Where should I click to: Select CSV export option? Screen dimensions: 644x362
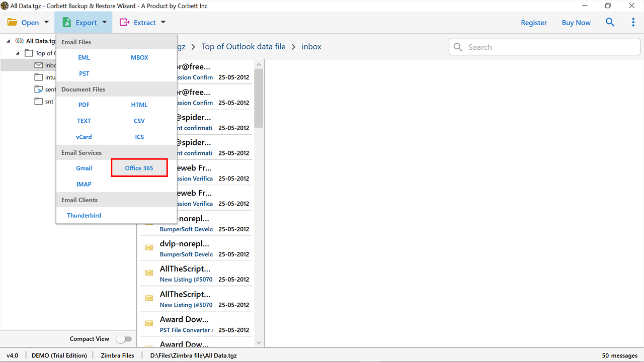[x=139, y=121]
